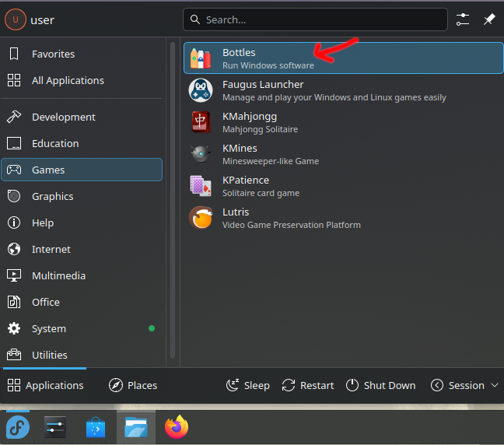Click the "user" name label
504x445 pixels.
42,20
